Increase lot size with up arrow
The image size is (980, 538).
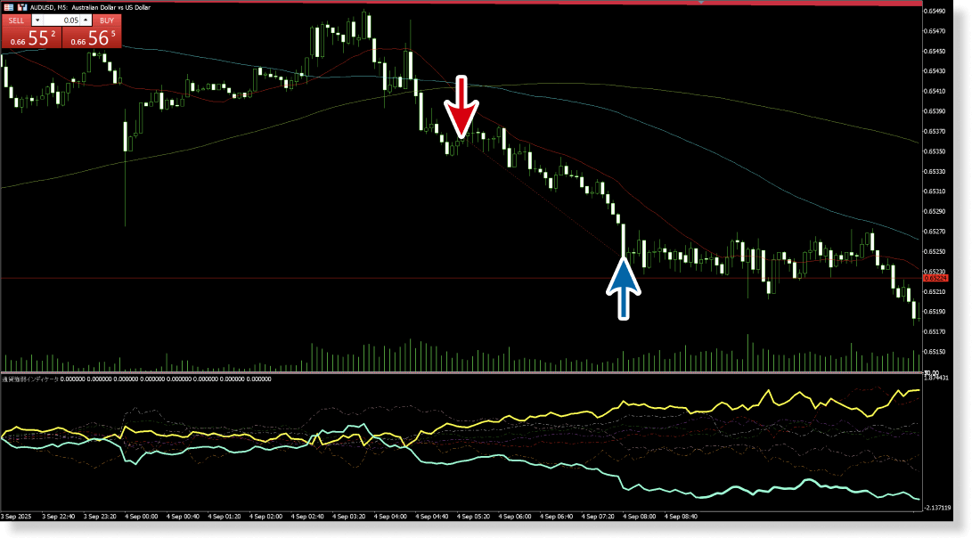point(86,20)
